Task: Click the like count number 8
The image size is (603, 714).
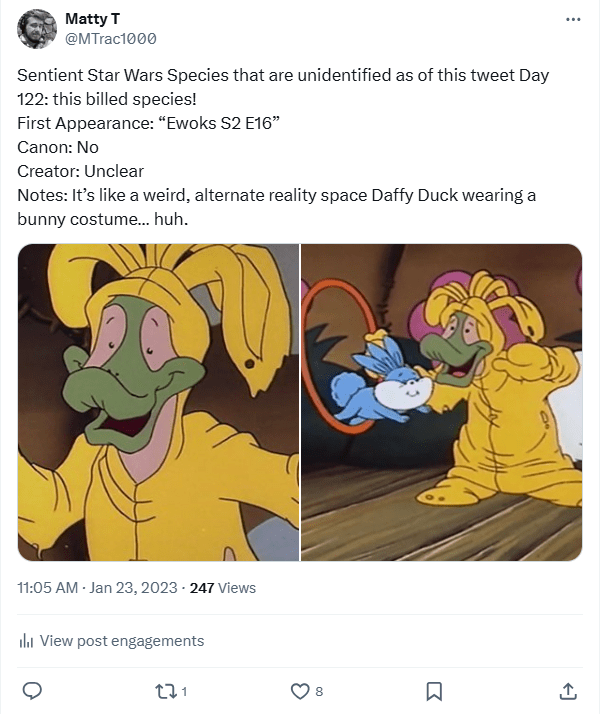Action: point(319,691)
